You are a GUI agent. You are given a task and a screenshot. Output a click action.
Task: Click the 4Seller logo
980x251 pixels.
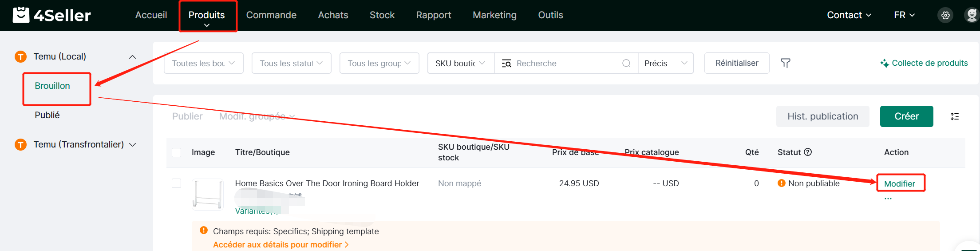[x=51, y=15]
